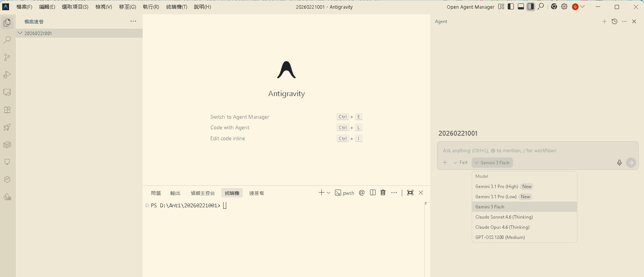Create a new terminal with plus icon
The height and width of the screenshot is (277, 644).
[x=321, y=193]
